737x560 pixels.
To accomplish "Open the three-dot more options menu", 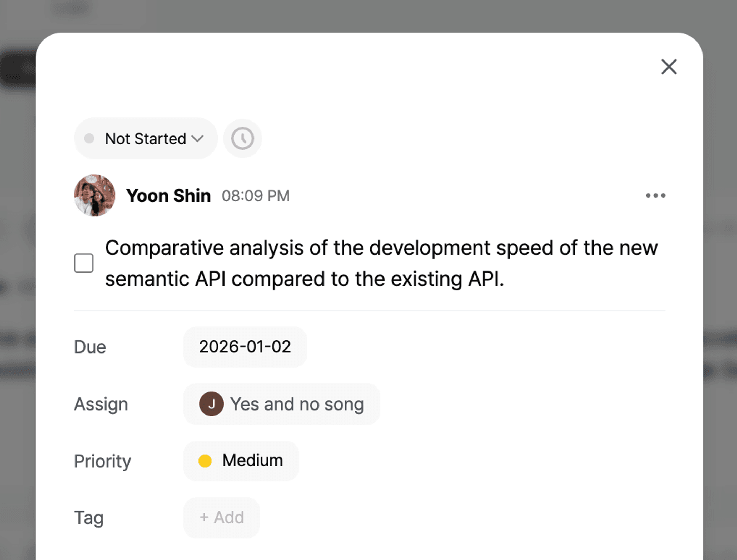I will pyautogui.click(x=655, y=196).
